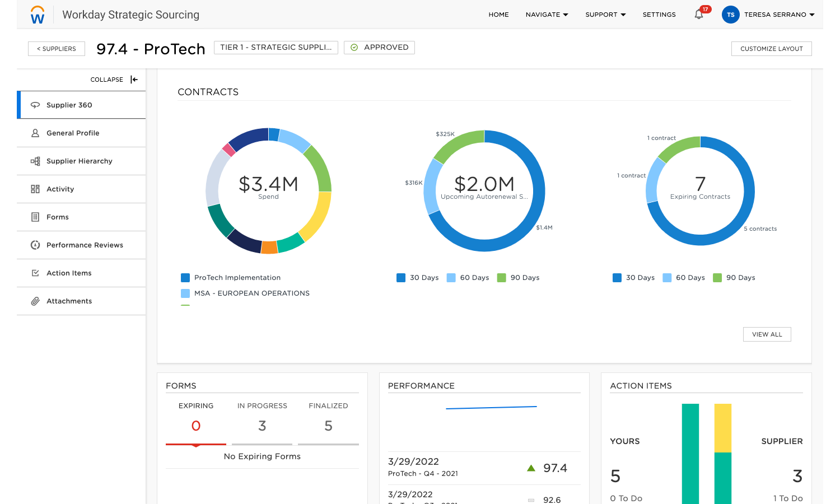Image resolution: width=840 pixels, height=504 pixels.
Task: Click 30 Days swatch under Autorenewal chart
Action: (x=401, y=278)
